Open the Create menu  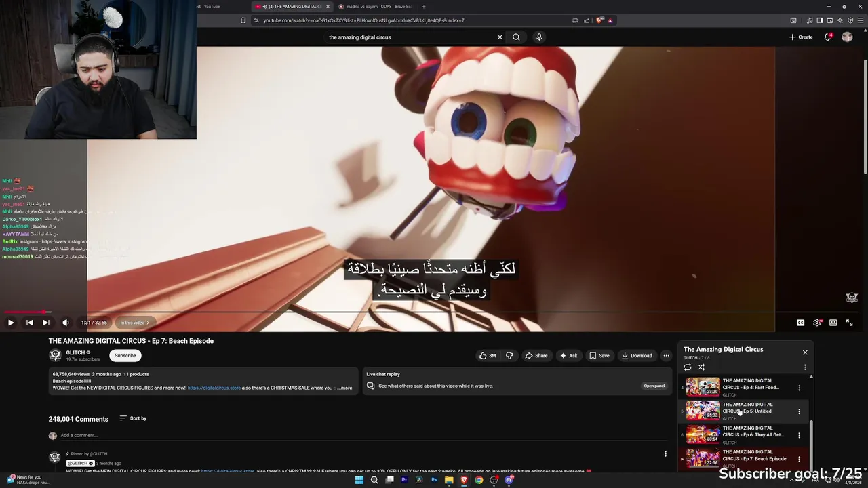[x=801, y=37]
